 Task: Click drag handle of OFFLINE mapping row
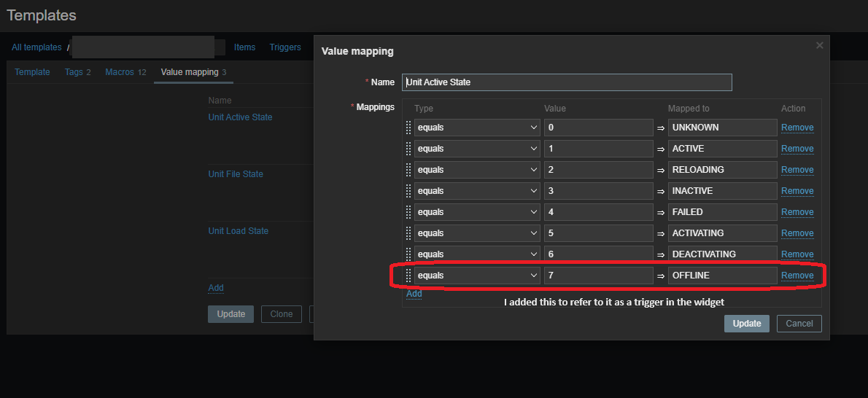click(x=408, y=276)
